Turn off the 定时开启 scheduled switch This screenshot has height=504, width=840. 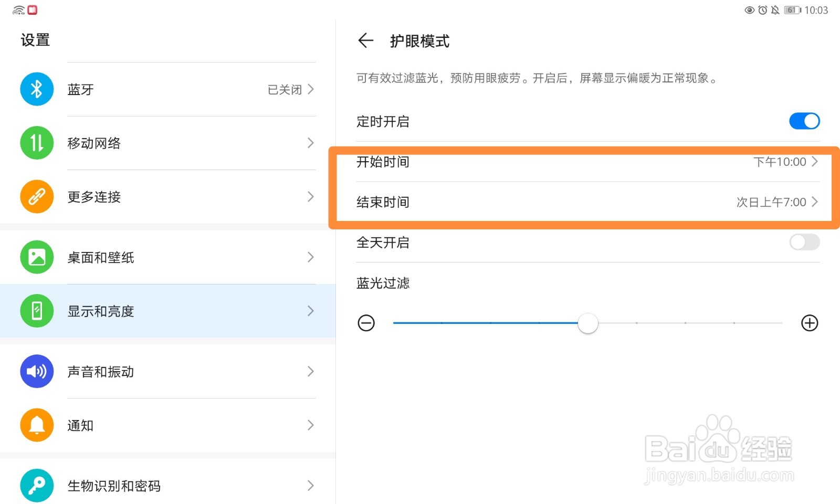(804, 121)
